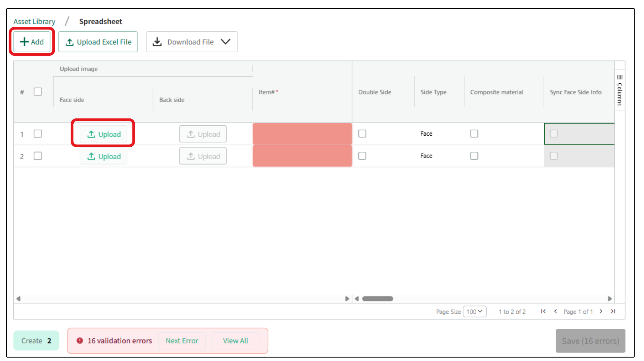This screenshot has height=361, width=644.
Task: Click the Next Error button
Action: click(x=182, y=341)
